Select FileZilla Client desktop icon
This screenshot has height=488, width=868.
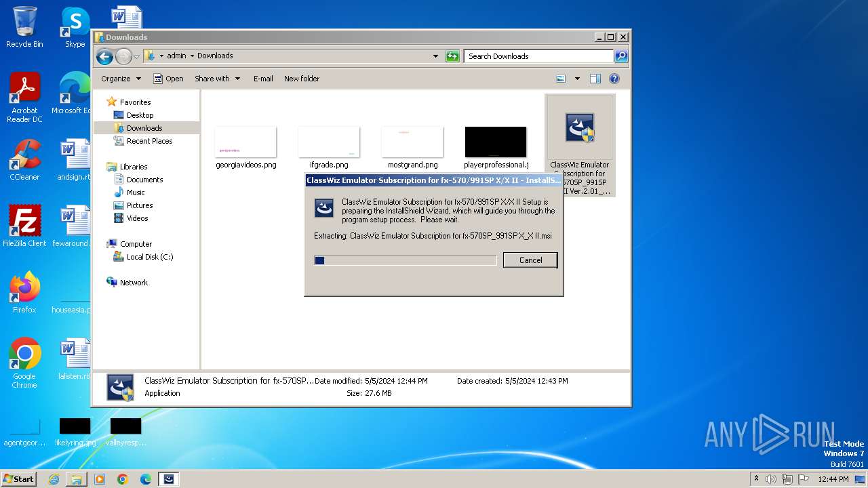(24, 226)
